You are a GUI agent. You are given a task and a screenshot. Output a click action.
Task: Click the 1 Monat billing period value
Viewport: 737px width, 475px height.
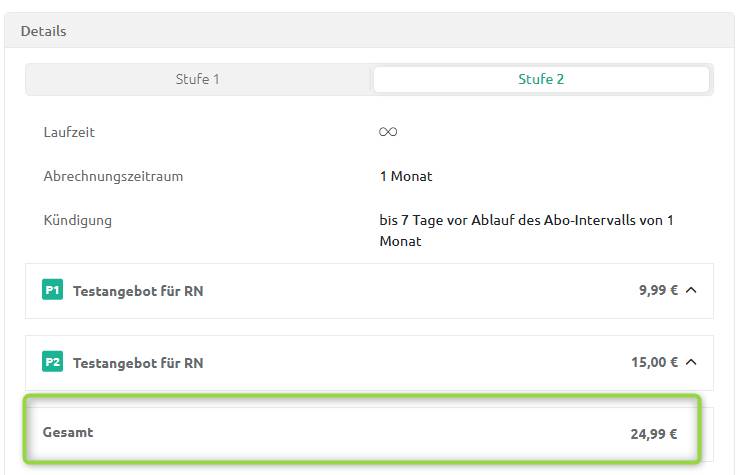406,176
